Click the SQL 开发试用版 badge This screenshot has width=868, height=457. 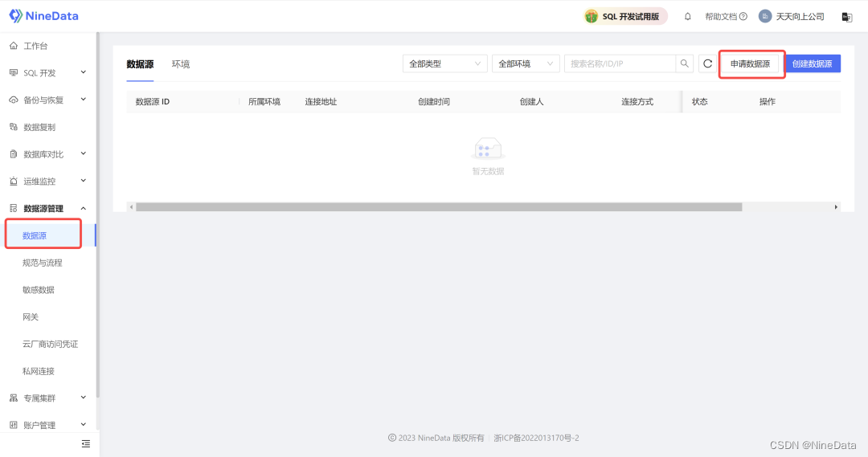(x=625, y=17)
